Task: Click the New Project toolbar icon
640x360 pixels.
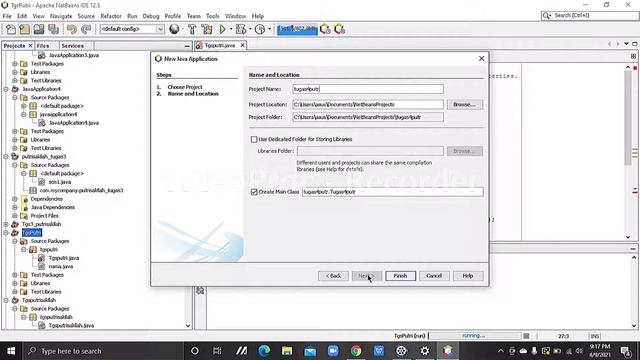Action: pyautogui.click(x=24, y=29)
